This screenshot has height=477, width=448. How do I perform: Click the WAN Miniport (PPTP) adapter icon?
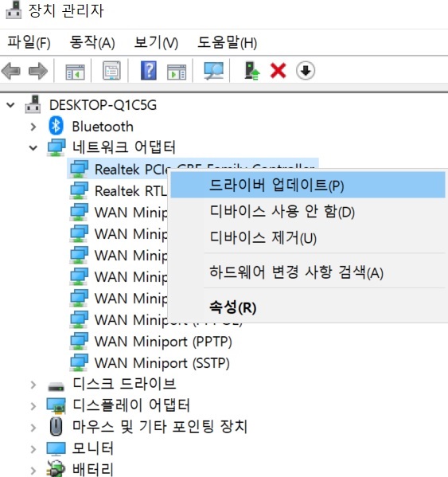79,341
